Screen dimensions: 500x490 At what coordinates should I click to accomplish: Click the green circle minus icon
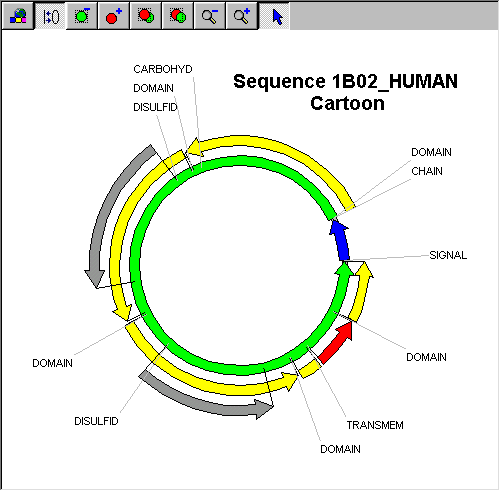tap(82, 16)
